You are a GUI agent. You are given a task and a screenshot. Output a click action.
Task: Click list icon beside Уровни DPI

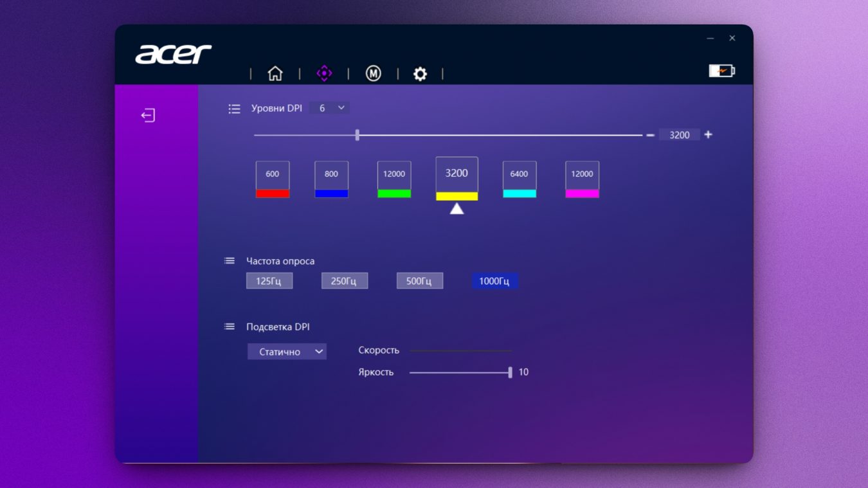(234, 109)
